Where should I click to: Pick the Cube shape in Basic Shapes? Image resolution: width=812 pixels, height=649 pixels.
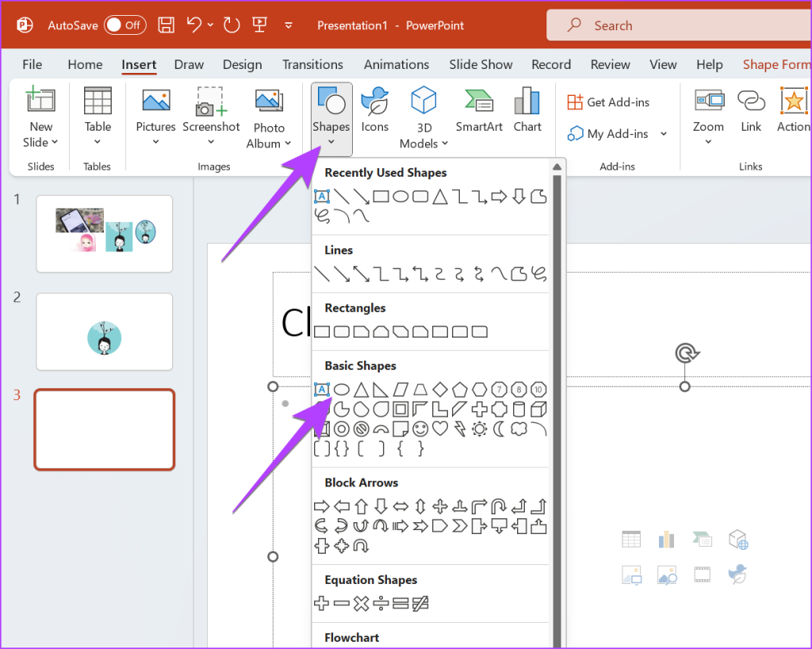[538, 409]
